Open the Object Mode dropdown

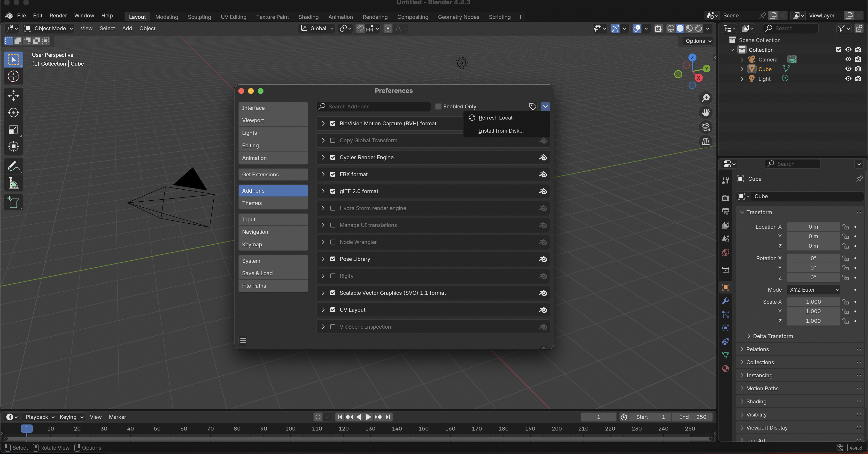click(49, 28)
